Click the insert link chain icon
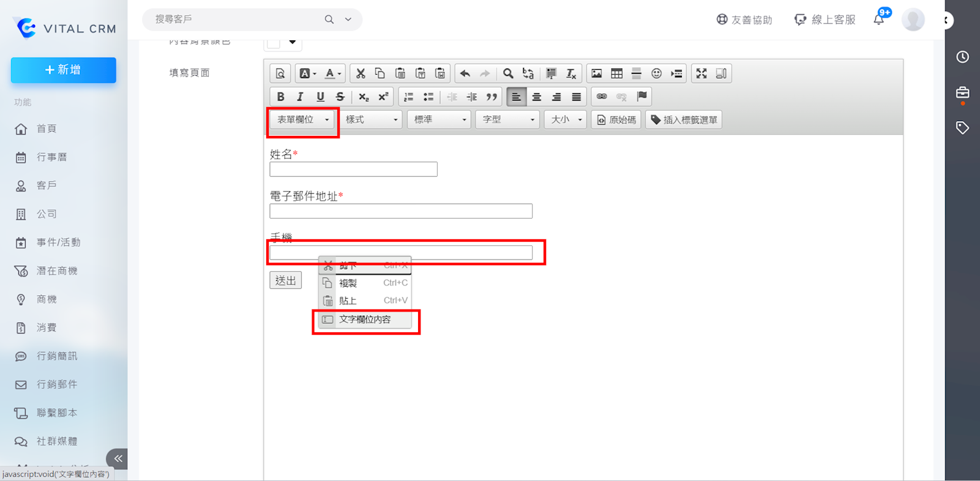The width and height of the screenshot is (980, 481). tap(602, 97)
